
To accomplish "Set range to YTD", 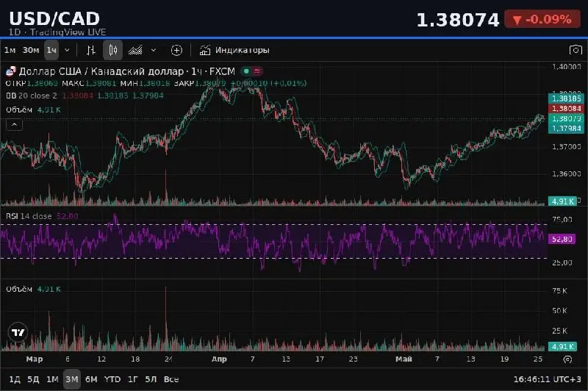I will click(x=112, y=379).
